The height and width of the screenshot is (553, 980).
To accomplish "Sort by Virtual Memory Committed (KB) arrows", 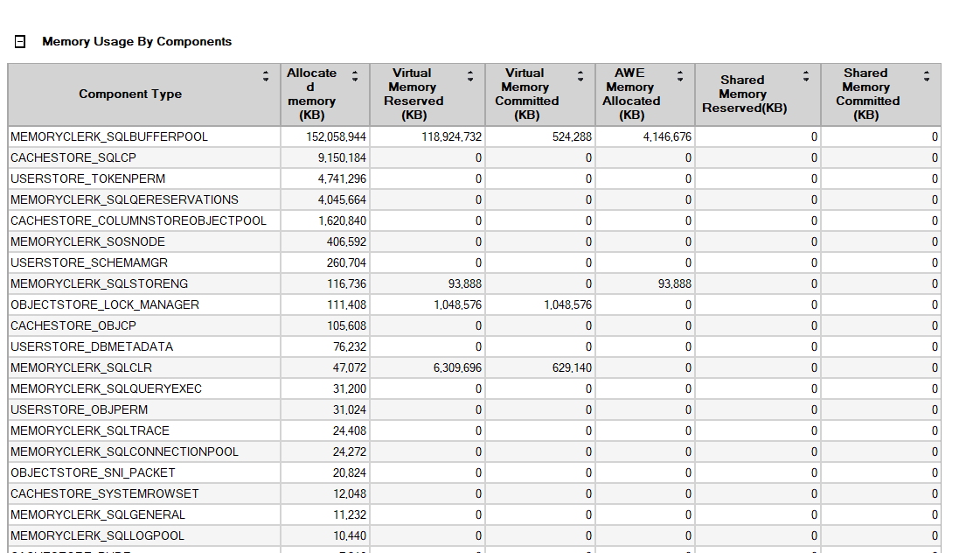I will pyautogui.click(x=580, y=76).
